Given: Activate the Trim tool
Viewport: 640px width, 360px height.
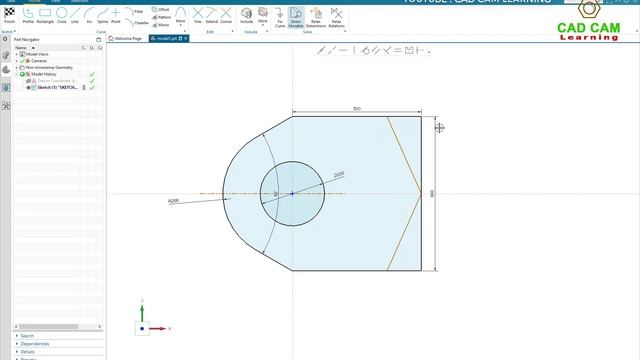Looking at the screenshot, I should click(198, 15).
